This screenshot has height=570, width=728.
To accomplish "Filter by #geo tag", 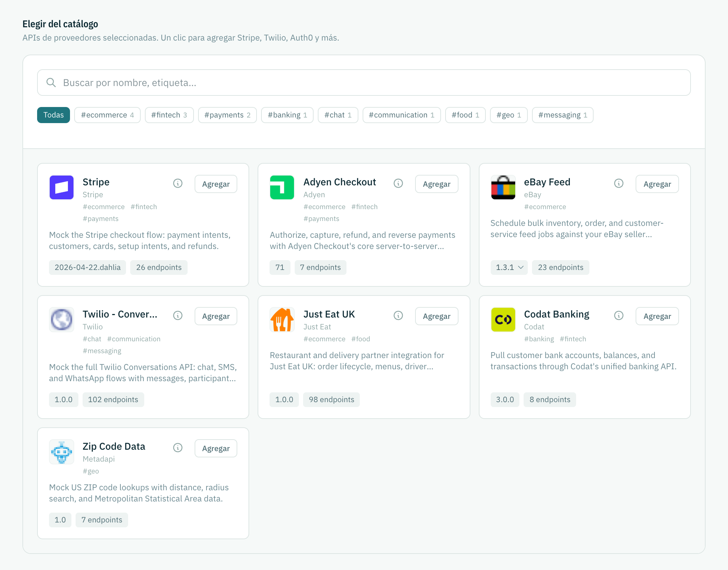I will [509, 115].
